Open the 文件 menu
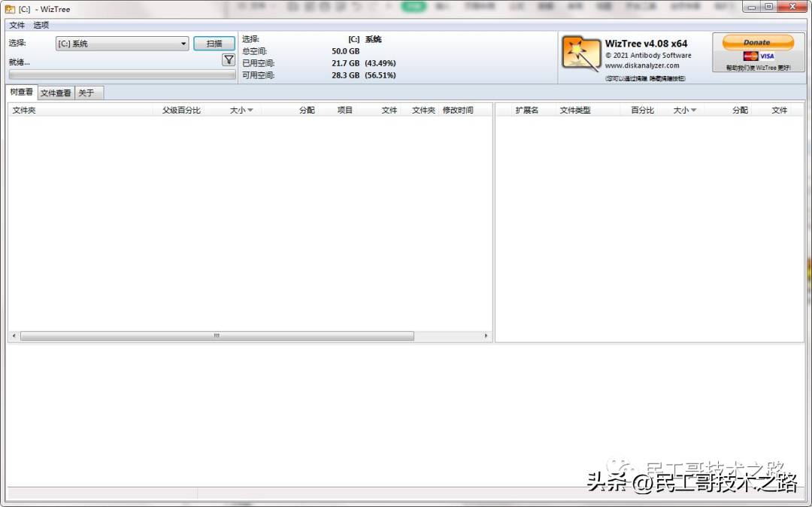 pos(17,25)
